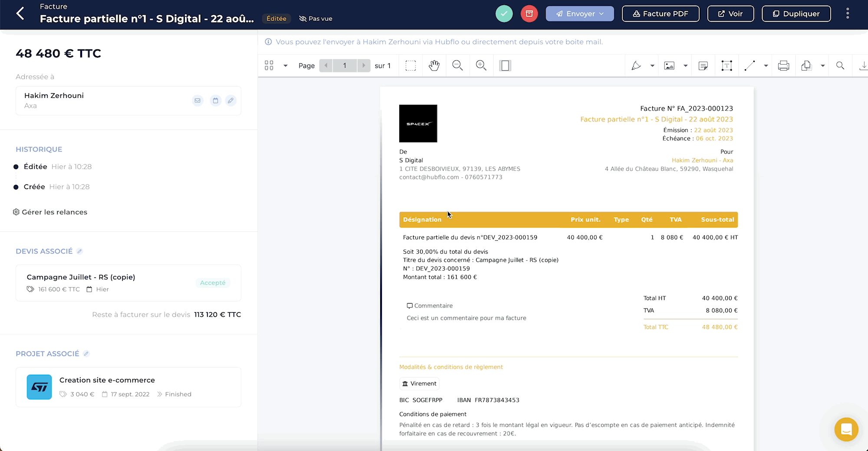Click the download icon in PDF toolbar
The width and height of the screenshot is (868, 451).
click(x=863, y=65)
